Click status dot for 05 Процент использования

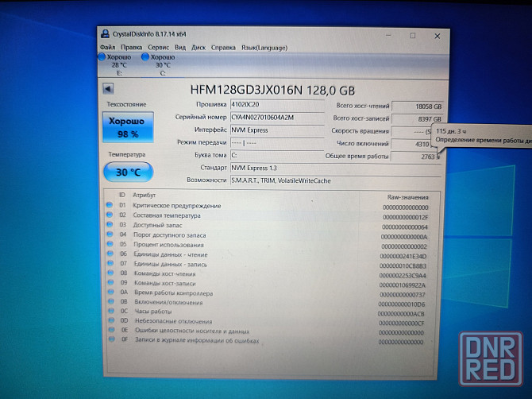pos(110,243)
